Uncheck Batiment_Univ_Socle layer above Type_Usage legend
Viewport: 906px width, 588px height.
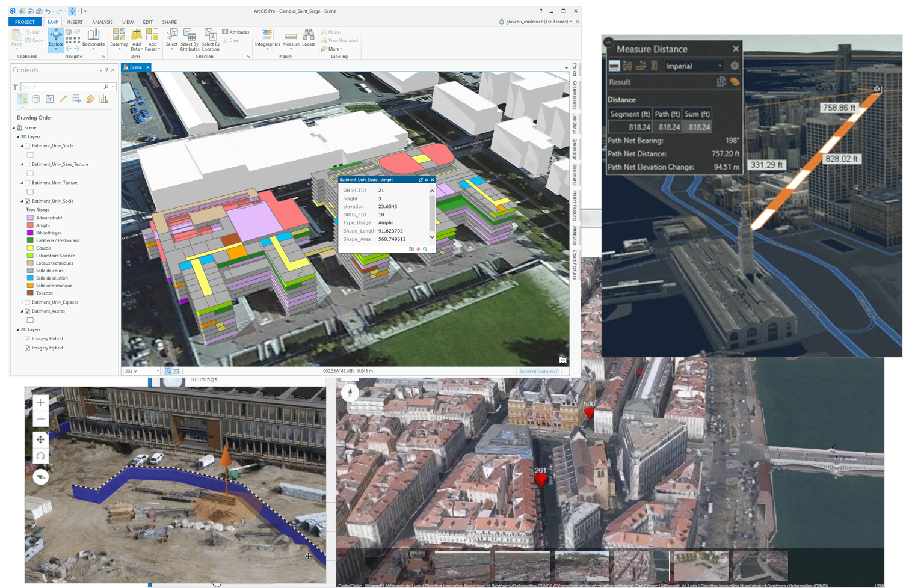click(x=28, y=201)
